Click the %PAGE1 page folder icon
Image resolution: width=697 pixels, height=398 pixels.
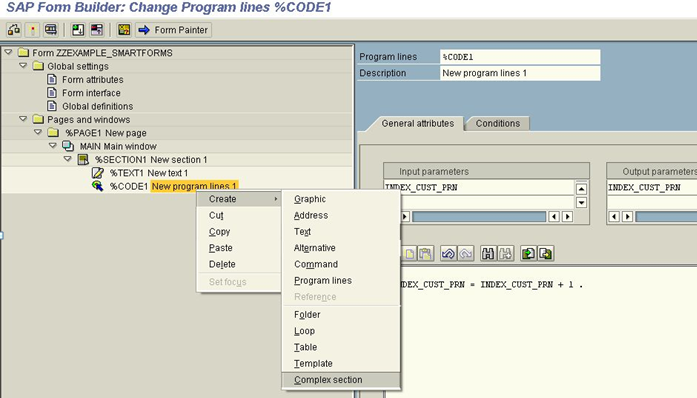(53, 133)
